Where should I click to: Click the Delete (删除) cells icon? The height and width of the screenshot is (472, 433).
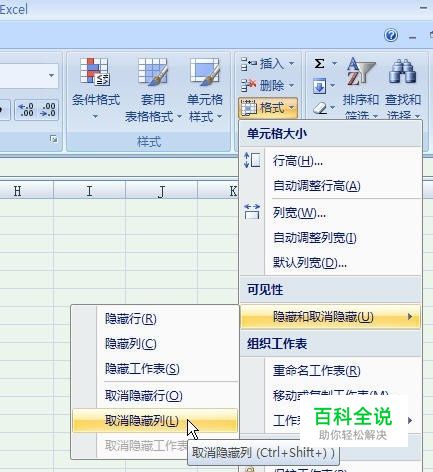248,85
